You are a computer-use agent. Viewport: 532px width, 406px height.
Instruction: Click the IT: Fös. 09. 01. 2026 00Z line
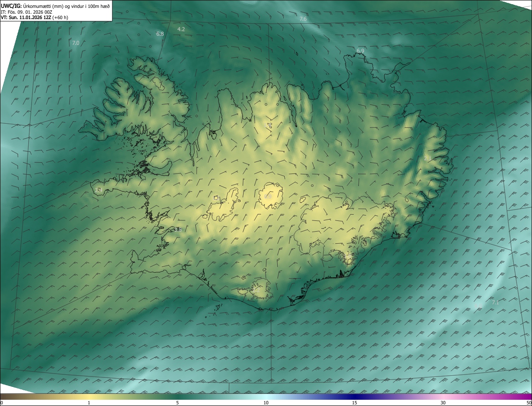tap(27, 12)
